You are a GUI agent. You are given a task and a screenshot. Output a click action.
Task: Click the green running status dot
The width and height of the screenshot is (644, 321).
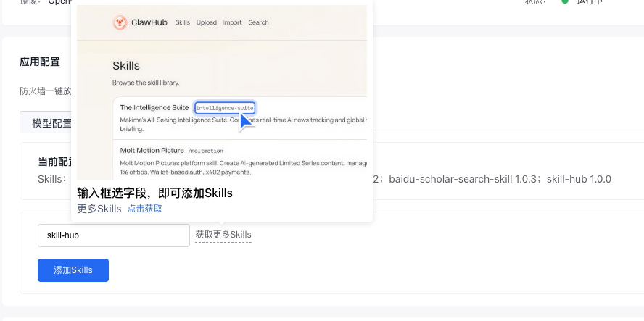coord(565,1)
